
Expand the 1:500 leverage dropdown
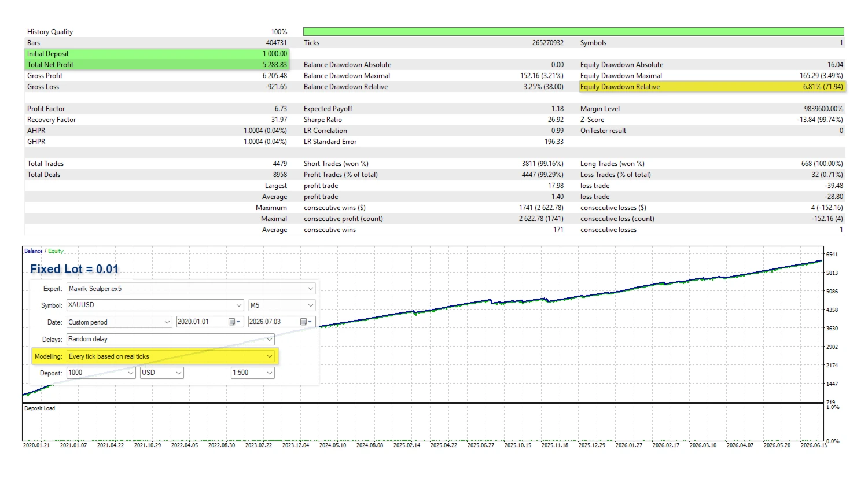click(269, 373)
